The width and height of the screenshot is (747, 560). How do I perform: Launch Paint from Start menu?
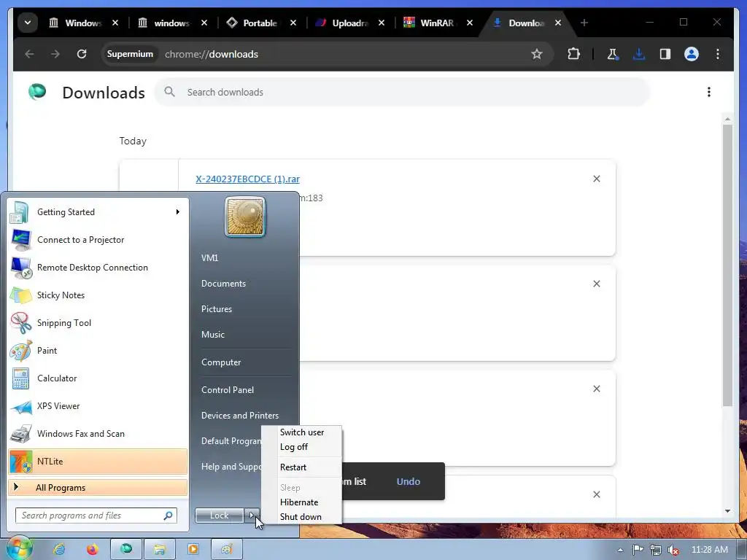(x=98, y=351)
